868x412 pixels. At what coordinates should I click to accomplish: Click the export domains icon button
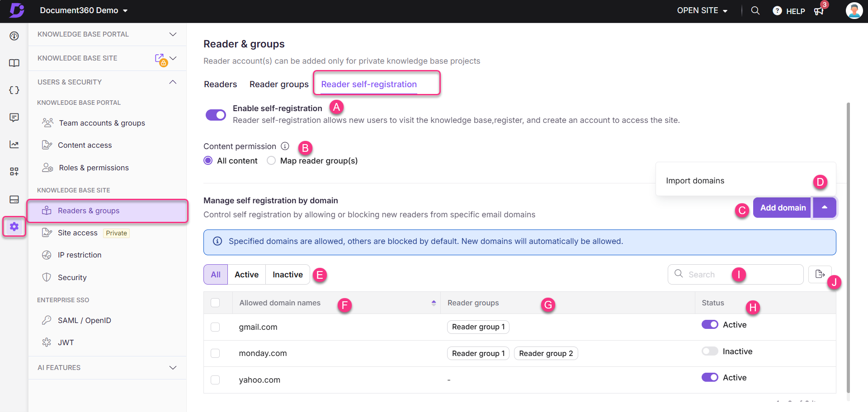820,274
